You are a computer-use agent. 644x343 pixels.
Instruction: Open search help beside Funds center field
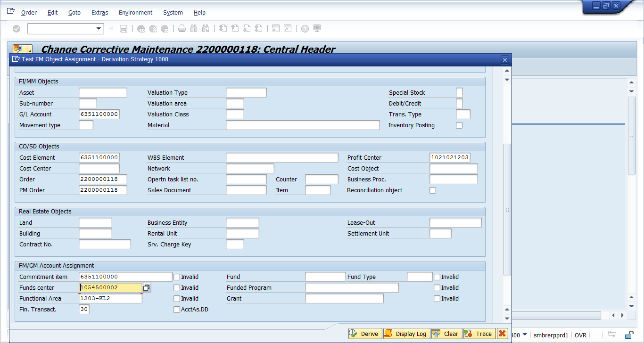tap(147, 288)
